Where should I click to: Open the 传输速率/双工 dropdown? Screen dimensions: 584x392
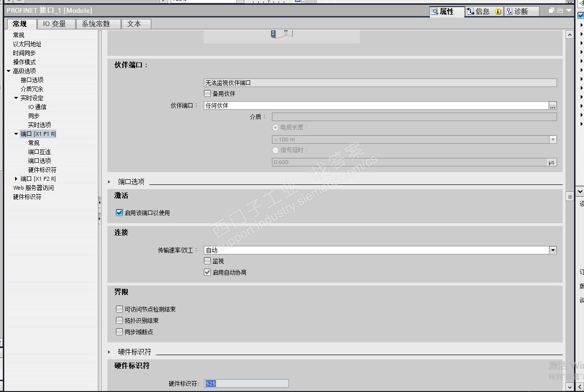click(553, 250)
